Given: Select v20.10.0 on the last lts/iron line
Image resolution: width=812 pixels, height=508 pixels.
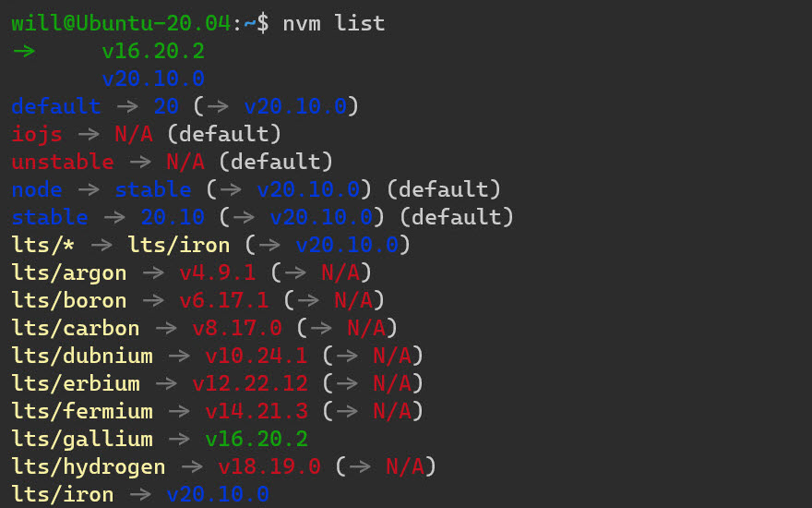Looking at the screenshot, I should [x=218, y=495].
